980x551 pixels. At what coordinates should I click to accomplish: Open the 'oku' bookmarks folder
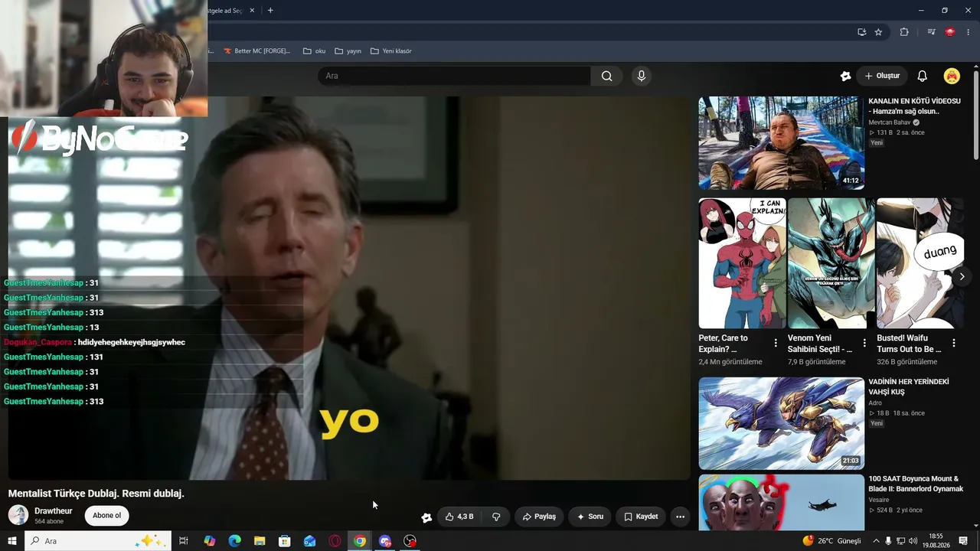[314, 51]
